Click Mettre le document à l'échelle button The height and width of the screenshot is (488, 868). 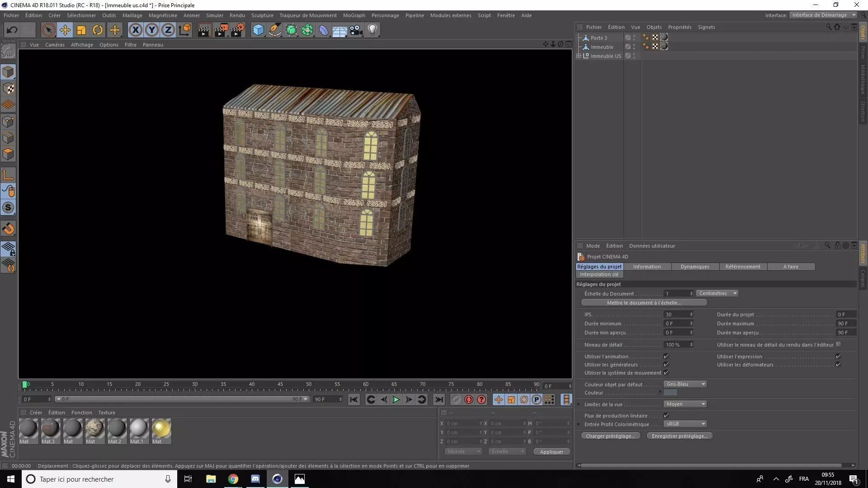tap(644, 303)
